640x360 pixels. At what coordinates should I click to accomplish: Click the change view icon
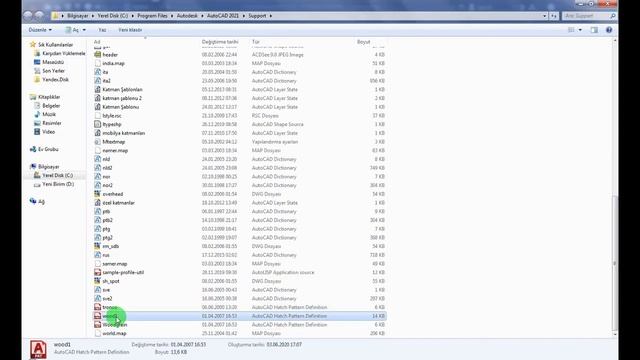tap(571, 30)
